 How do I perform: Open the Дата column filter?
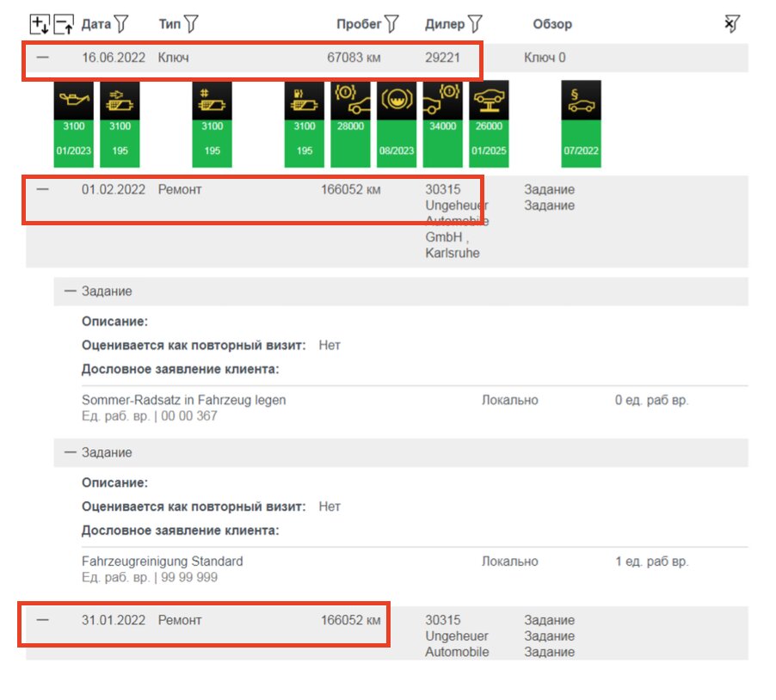121,24
